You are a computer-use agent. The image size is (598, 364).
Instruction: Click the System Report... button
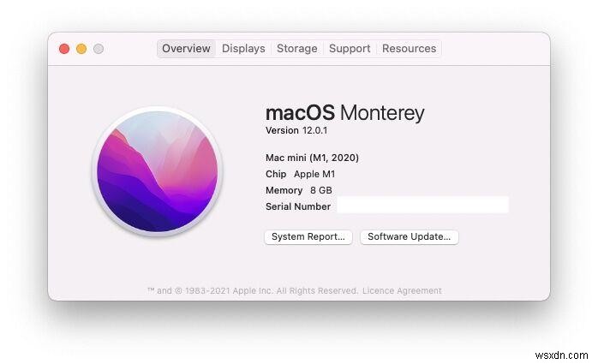(x=308, y=236)
